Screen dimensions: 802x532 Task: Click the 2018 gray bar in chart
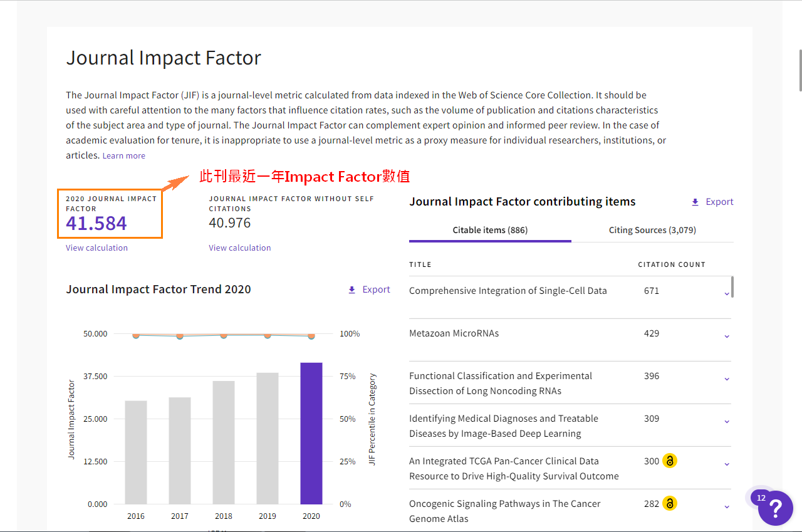pyautogui.click(x=224, y=442)
